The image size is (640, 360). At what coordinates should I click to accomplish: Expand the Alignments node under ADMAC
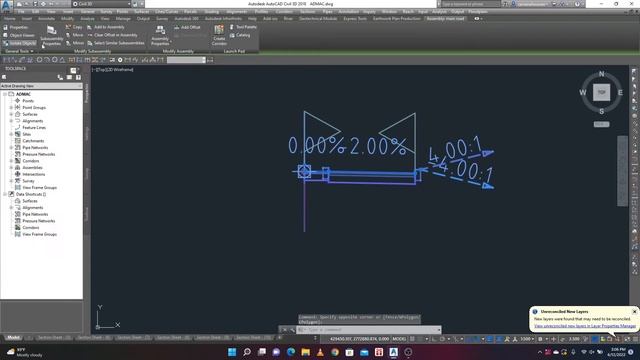[11, 121]
